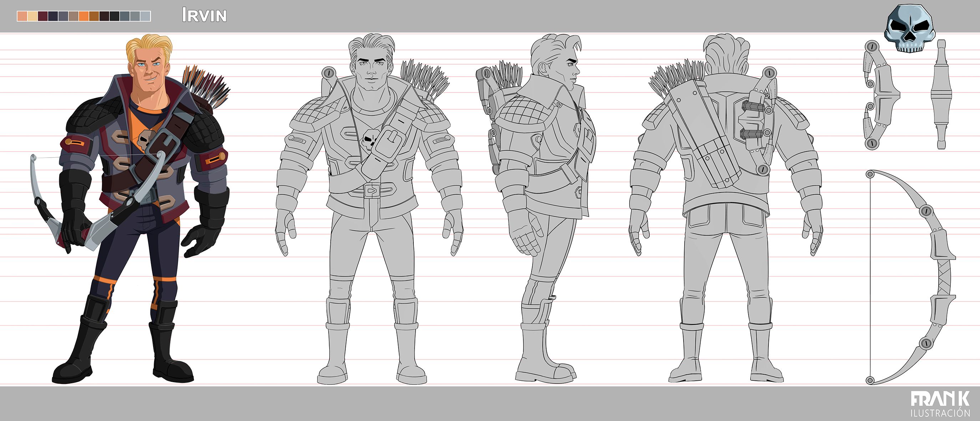Click the narrow folded-bow edge-view drawing
The height and width of the screenshot is (421, 980).
coord(941,94)
